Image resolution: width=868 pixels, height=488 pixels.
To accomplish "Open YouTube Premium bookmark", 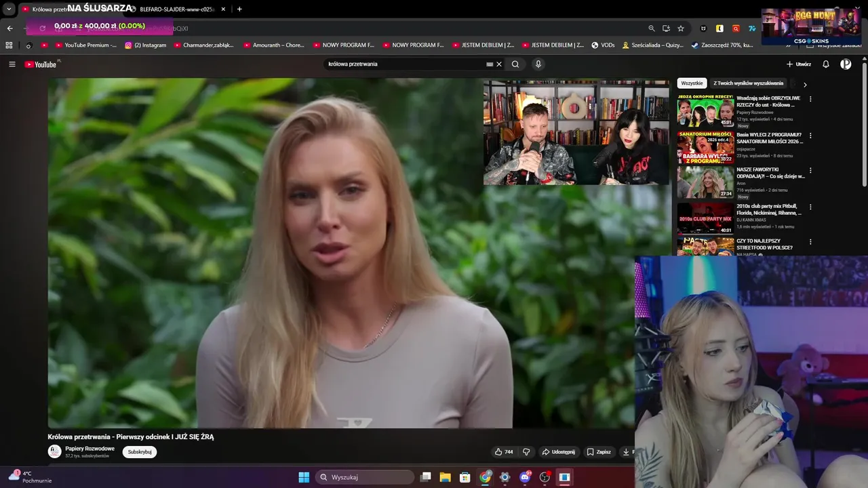I will (85, 45).
